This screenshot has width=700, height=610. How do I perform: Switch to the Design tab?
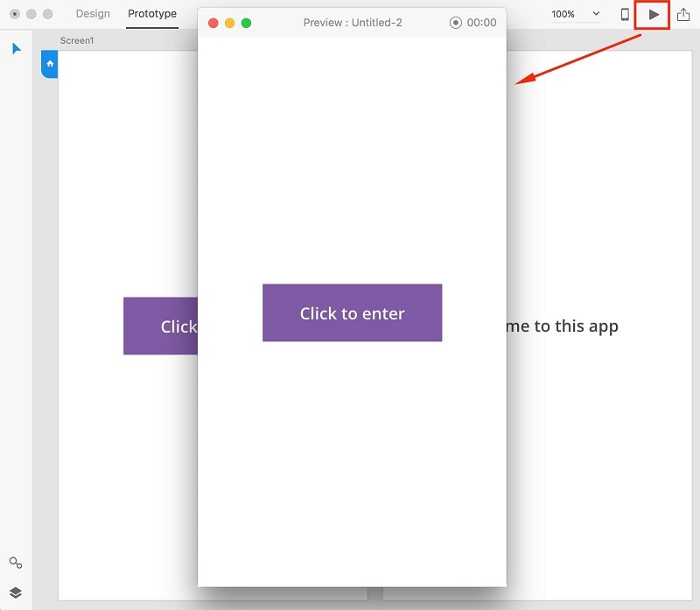(93, 14)
